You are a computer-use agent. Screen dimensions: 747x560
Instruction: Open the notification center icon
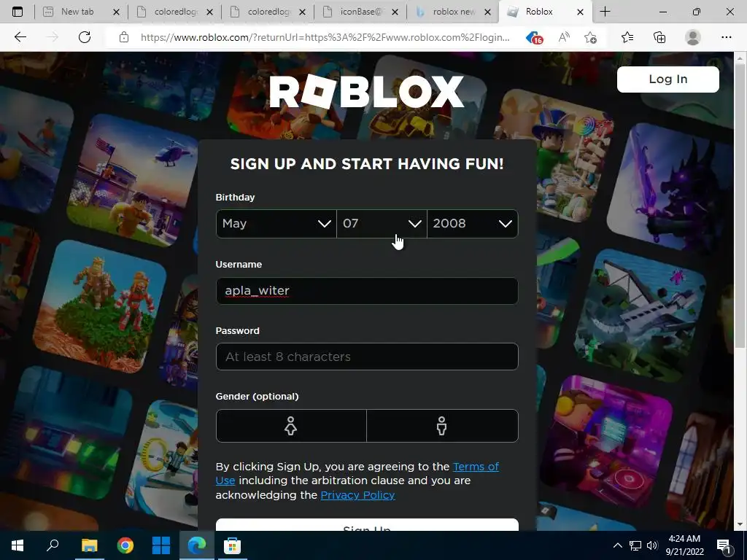coord(724,545)
